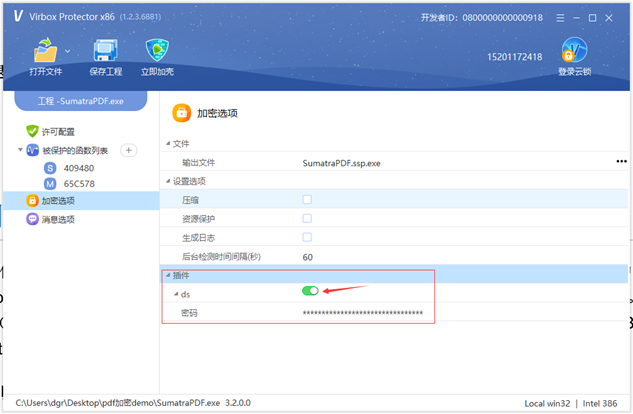The image size is (633, 414).
Task: Click the version 3.2.0.0 status text
Action: [x=238, y=403]
